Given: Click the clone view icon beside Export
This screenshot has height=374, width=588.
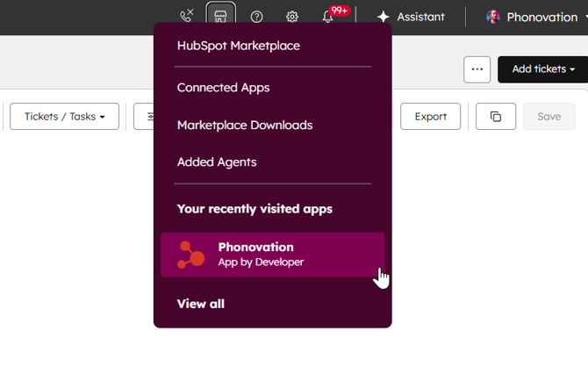Looking at the screenshot, I should [x=496, y=117].
